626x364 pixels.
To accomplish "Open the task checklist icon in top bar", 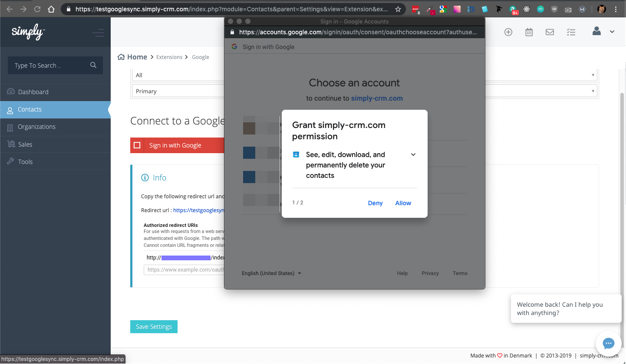I will pyautogui.click(x=571, y=32).
